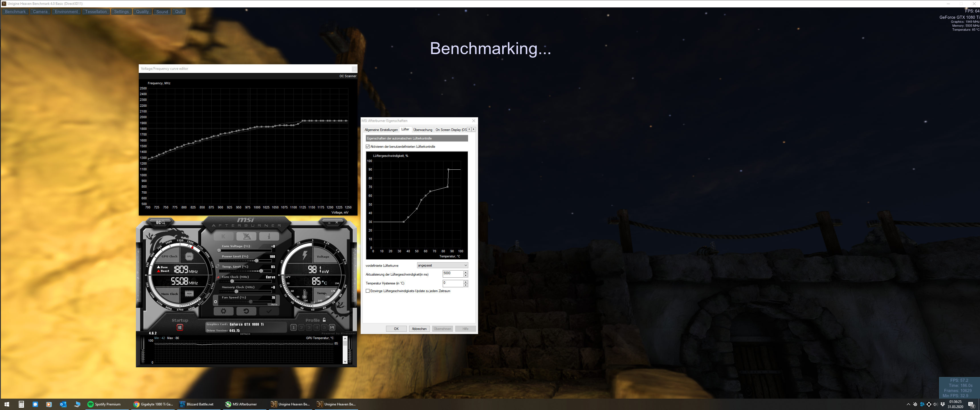Click the reset-to-defaults arrow button
Screen dimensions: 980x410
[x=246, y=311]
